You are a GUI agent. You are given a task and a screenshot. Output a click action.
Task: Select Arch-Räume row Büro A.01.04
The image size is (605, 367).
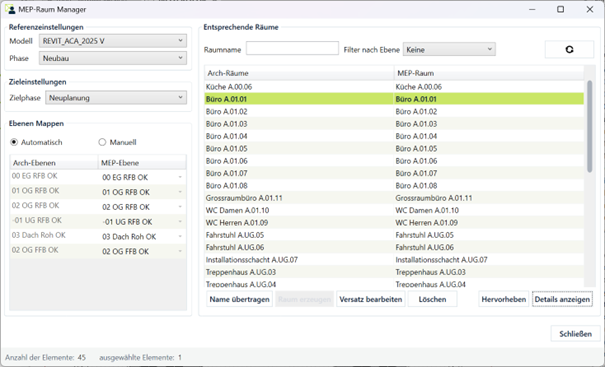[299, 136]
